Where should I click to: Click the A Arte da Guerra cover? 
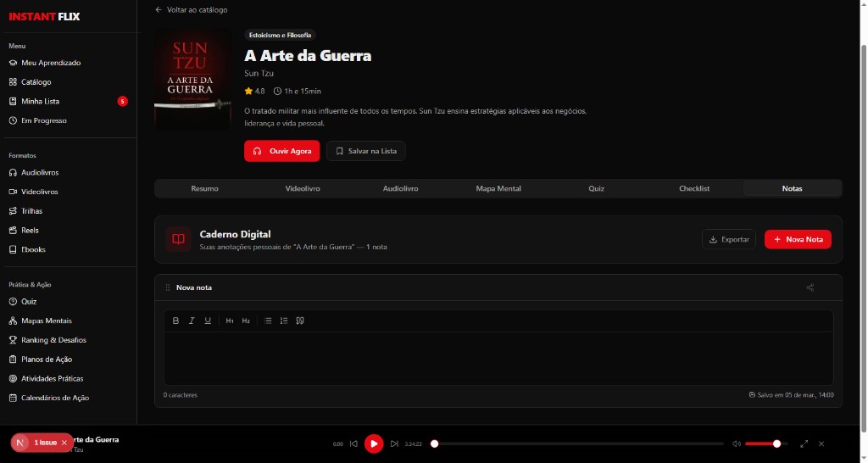tap(193, 80)
